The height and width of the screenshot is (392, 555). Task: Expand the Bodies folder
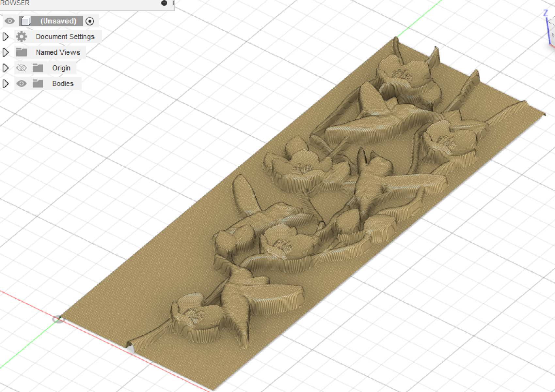pos(6,84)
